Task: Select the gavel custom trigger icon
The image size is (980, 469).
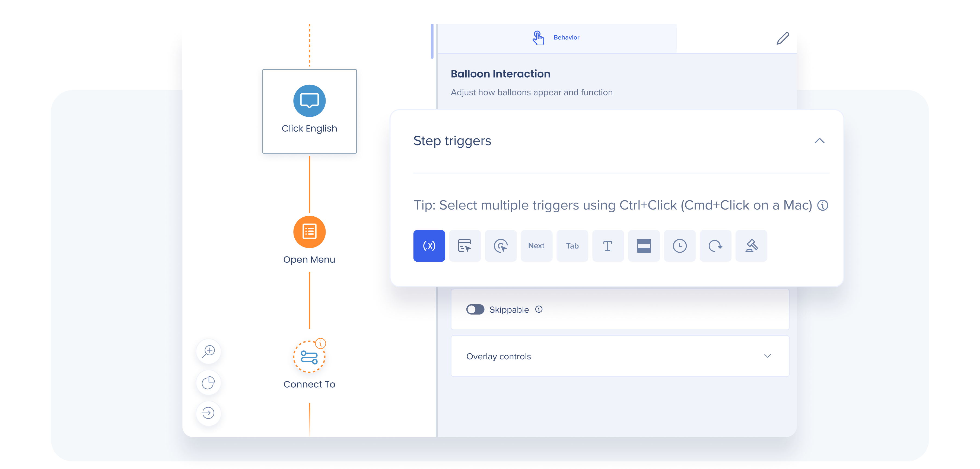Action: click(x=751, y=246)
